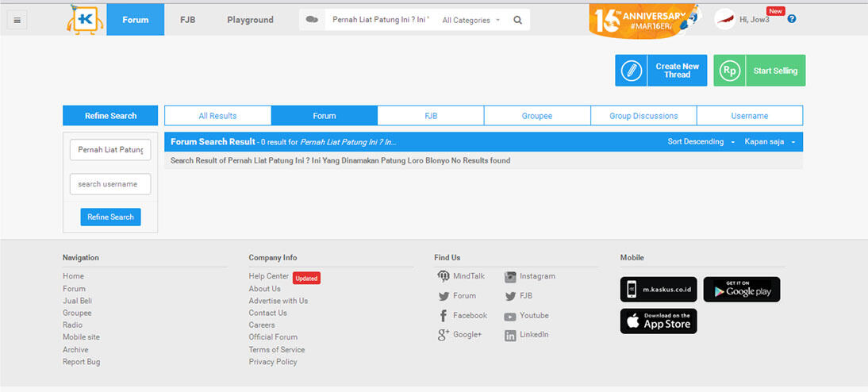Click the Start Selling button
This screenshot has height=392, width=868.
tap(759, 71)
